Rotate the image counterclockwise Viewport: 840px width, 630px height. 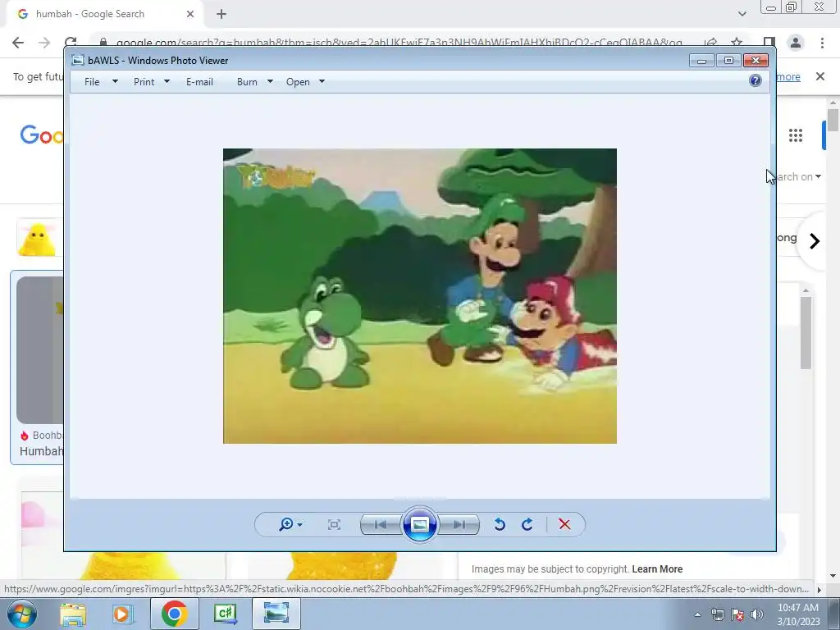pyautogui.click(x=500, y=524)
